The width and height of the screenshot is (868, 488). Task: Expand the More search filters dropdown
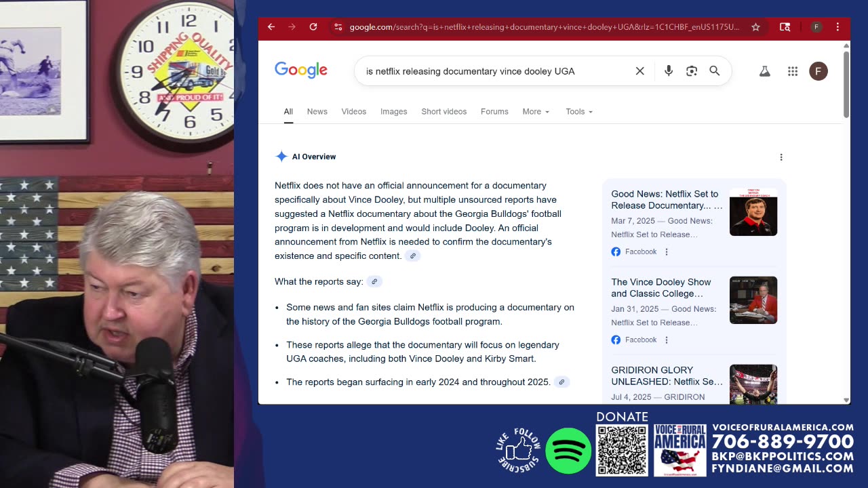[536, 111]
